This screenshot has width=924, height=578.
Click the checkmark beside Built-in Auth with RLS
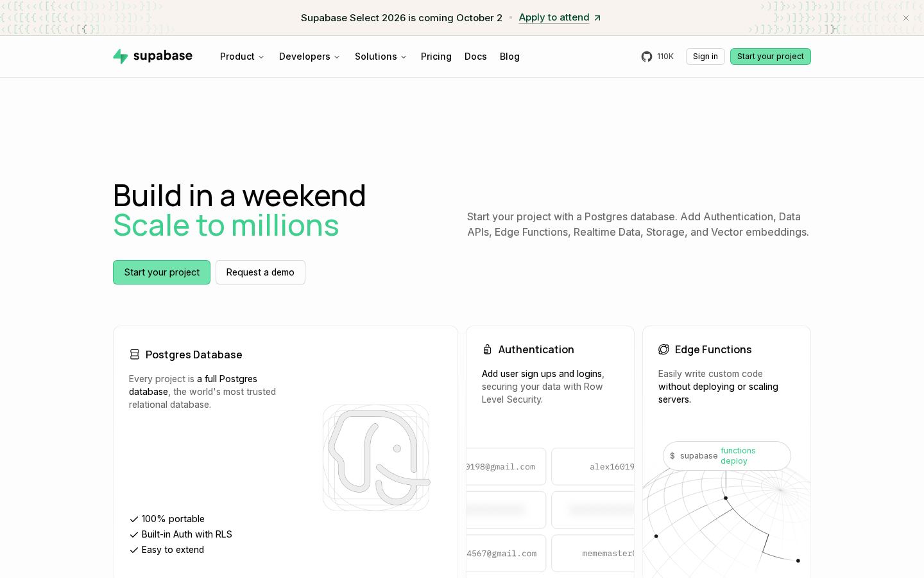coord(134,534)
